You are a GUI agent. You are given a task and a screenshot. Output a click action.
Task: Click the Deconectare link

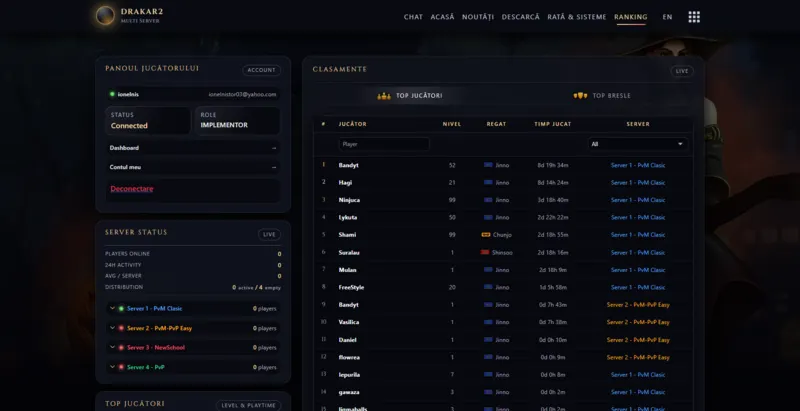132,189
